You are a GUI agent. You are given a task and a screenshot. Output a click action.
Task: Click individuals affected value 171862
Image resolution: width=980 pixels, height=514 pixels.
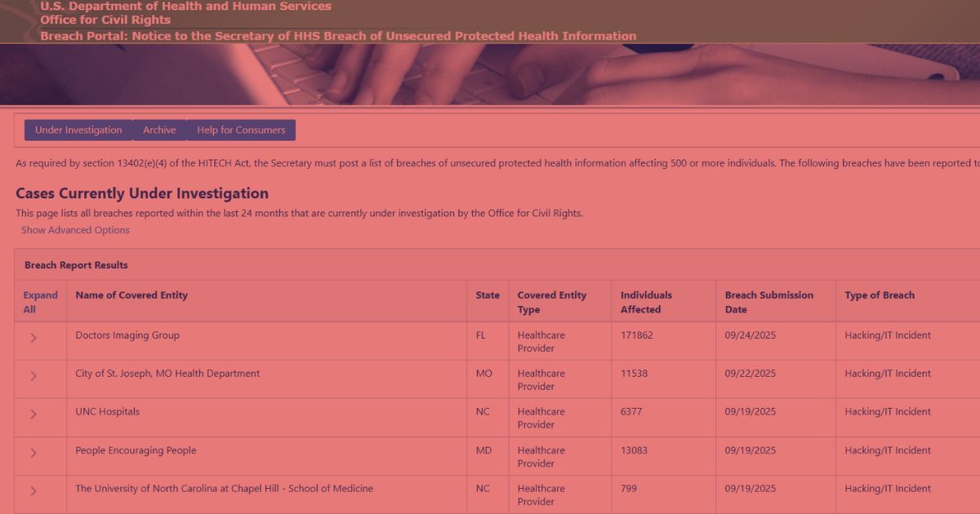click(637, 335)
